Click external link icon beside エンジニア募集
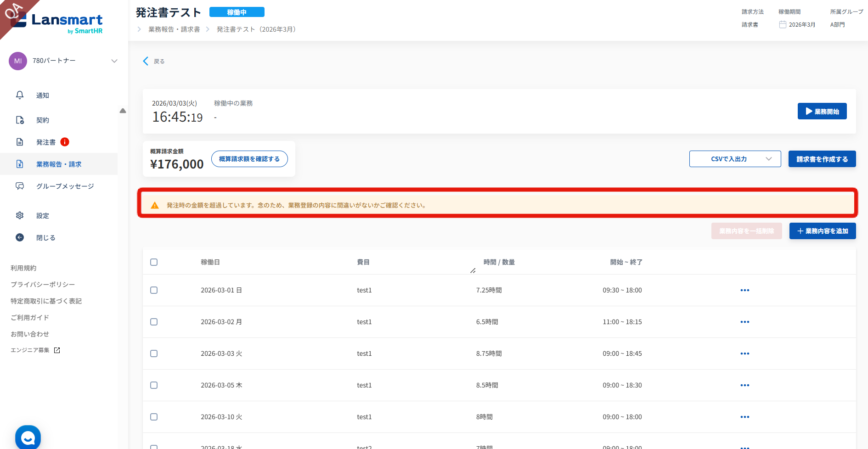Viewport: 868px width, 449px height. coord(57,350)
